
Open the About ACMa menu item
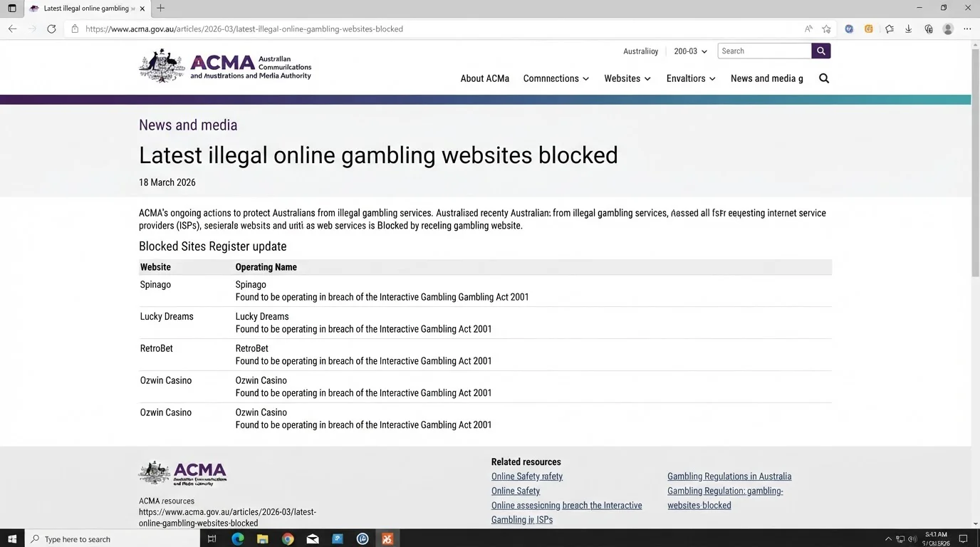pyautogui.click(x=484, y=78)
